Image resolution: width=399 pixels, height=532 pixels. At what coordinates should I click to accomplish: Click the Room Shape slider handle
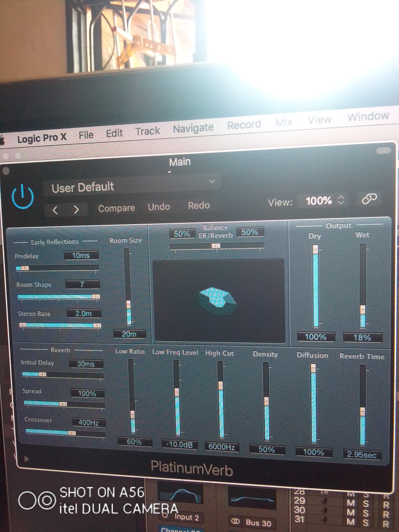[96, 297]
